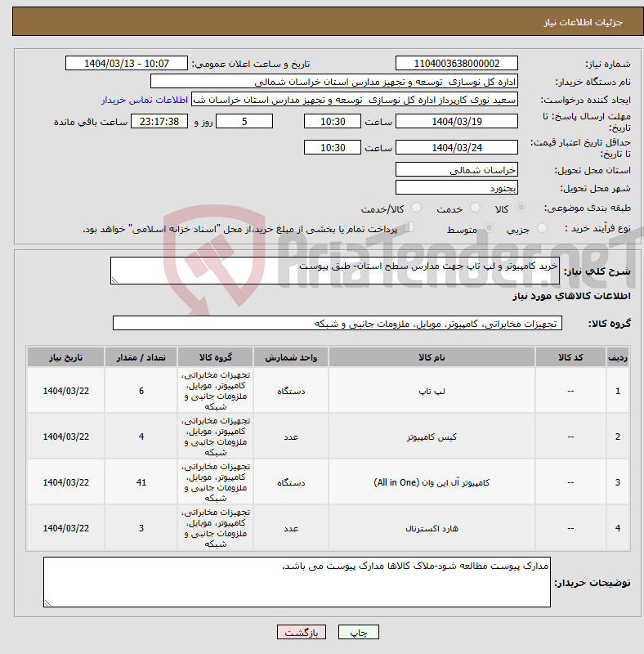Select the کالا radio button
Viewport: 644px width, 654px height.
[x=521, y=208]
